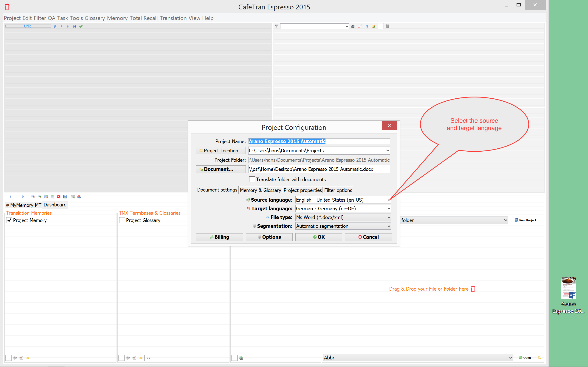Screen dimensions: 588x367
Task: Click the binoculars search icon
Action: [x=353, y=26]
